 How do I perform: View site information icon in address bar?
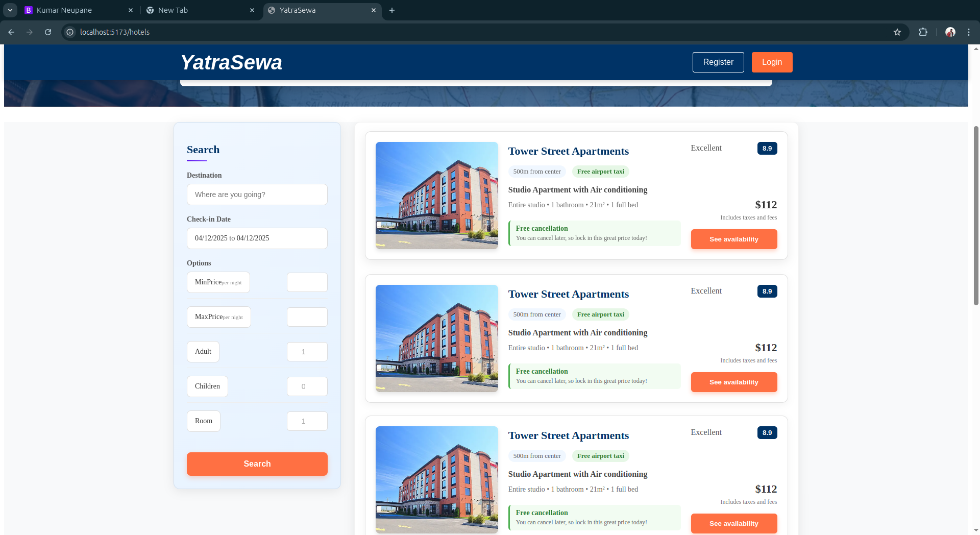click(x=70, y=32)
